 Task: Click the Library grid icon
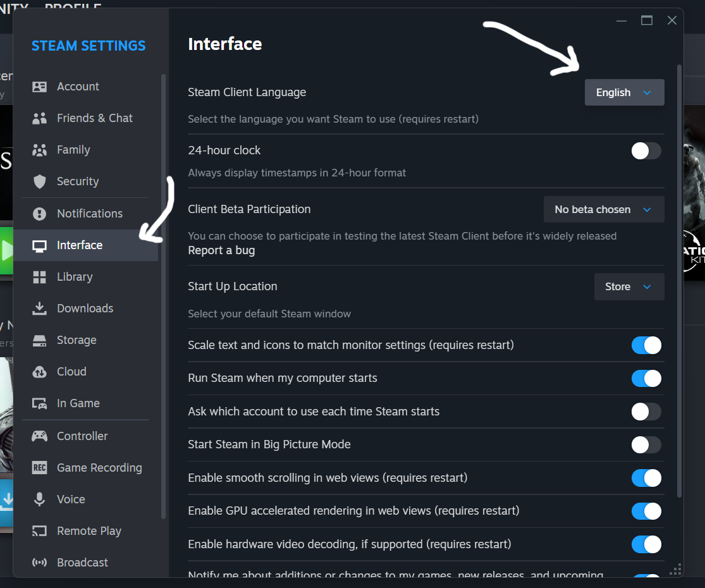(x=40, y=277)
